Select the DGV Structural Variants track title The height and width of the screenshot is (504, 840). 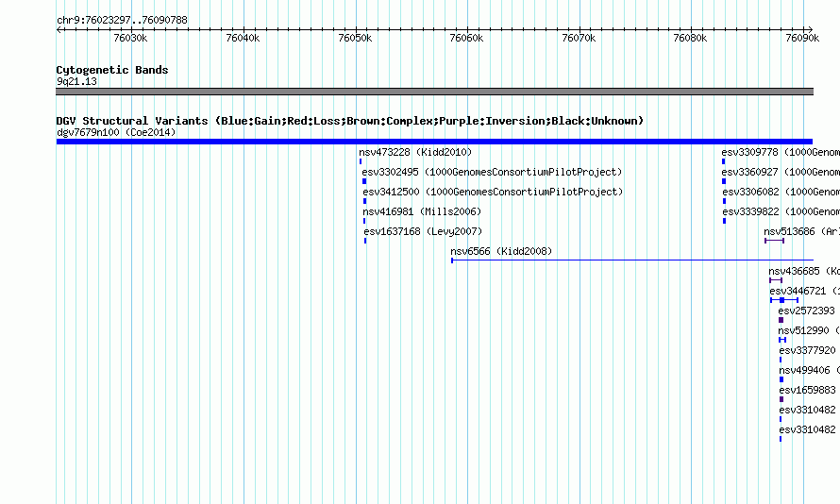350,121
